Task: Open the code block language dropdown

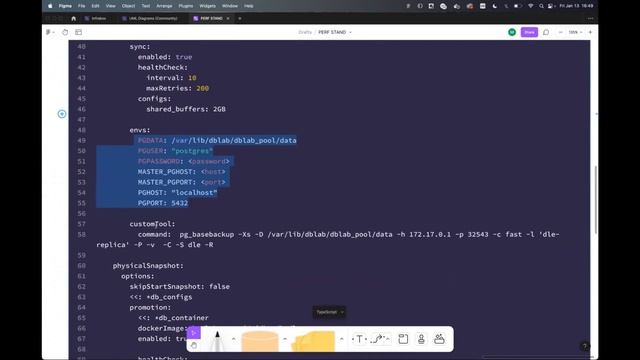Action: (330, 312)
